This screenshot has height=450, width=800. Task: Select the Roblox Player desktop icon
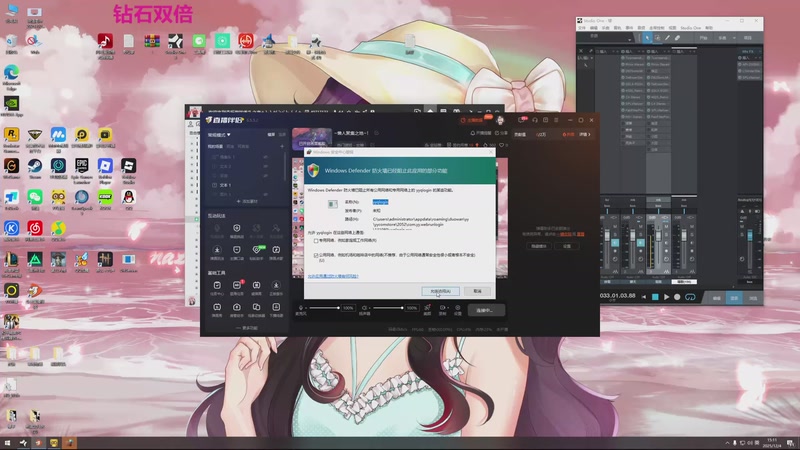pyautogui.click(x=105, y=169)
